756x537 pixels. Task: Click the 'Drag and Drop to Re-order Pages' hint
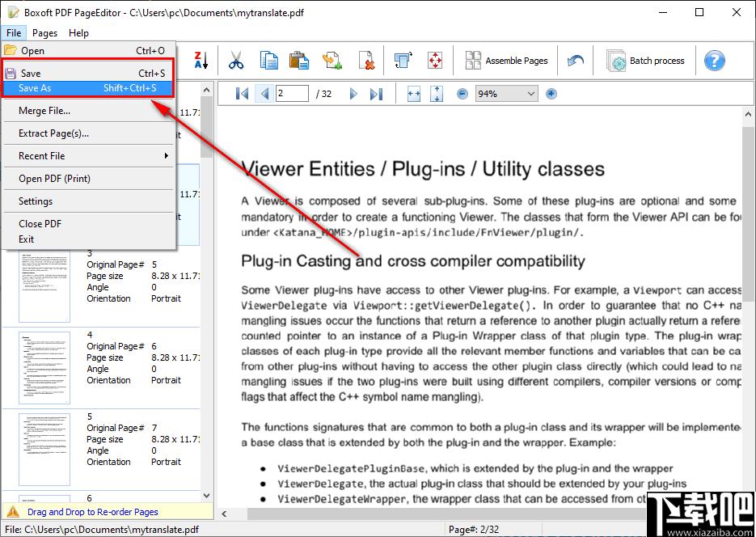click(92, 512)
